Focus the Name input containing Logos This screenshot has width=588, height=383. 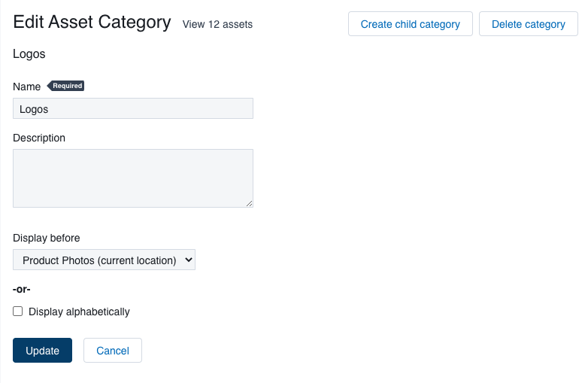[133, 109]
